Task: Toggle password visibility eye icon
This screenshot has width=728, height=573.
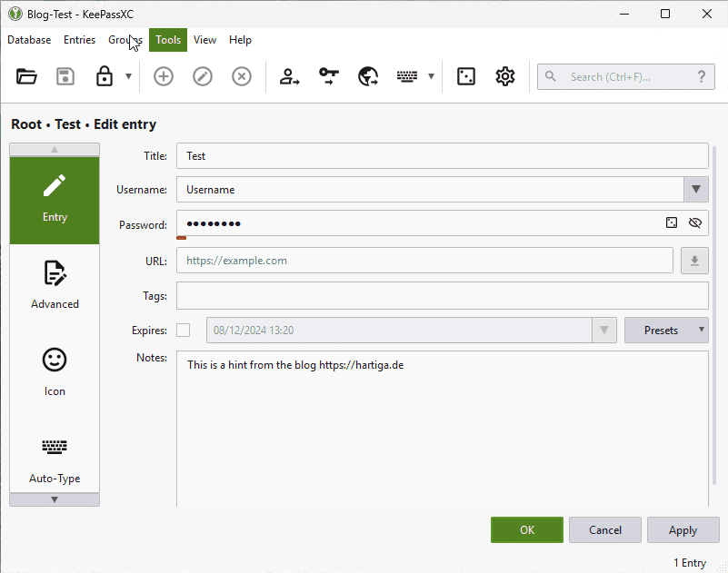Action: pyautogui.click(x=695, y=222)
